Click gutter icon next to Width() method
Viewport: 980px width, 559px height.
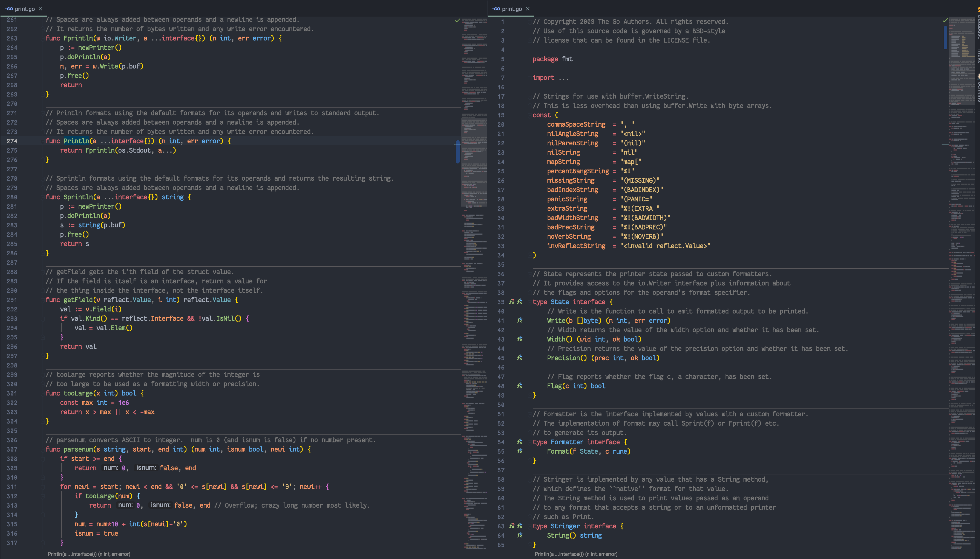point(520,339)
